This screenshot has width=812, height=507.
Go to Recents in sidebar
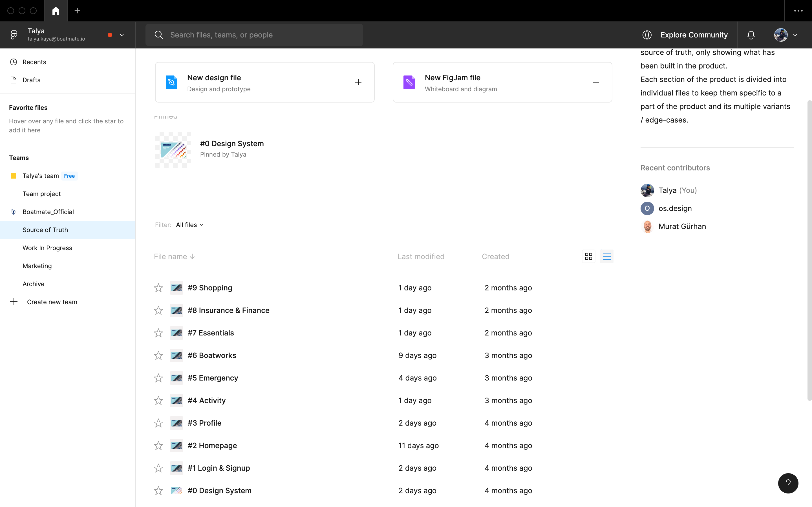click(34, 62)
